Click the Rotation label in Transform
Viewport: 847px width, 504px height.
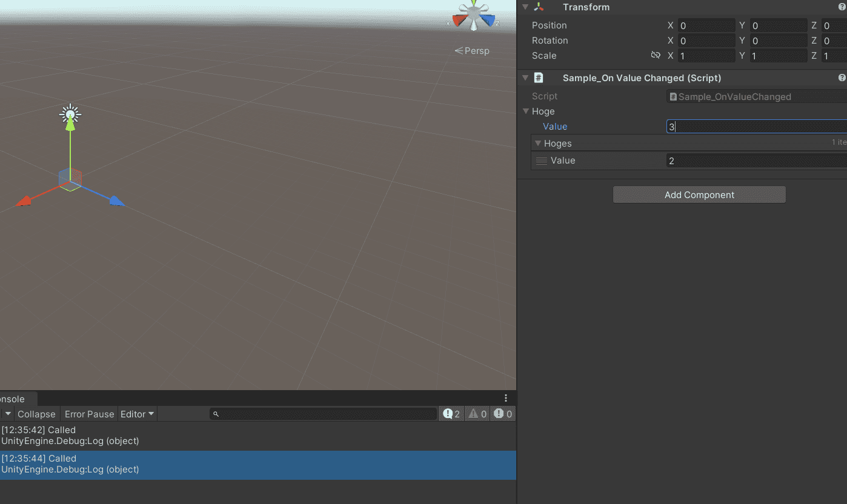pyautogui.click(x=550, y=41)
